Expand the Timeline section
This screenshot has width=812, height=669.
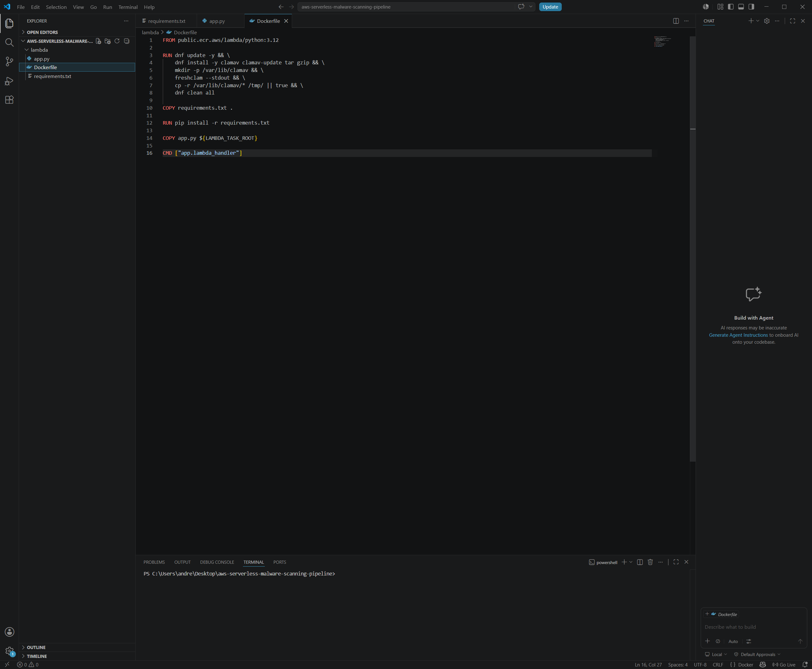pos(77,656)
